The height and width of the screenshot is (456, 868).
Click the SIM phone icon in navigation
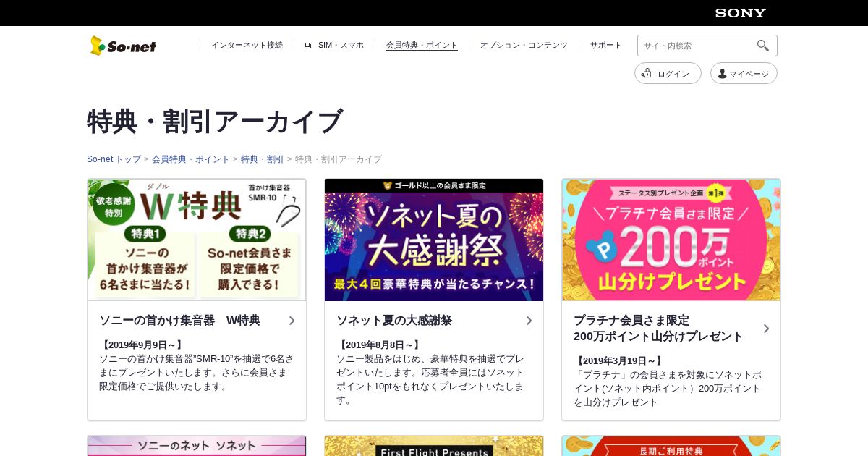308,46
